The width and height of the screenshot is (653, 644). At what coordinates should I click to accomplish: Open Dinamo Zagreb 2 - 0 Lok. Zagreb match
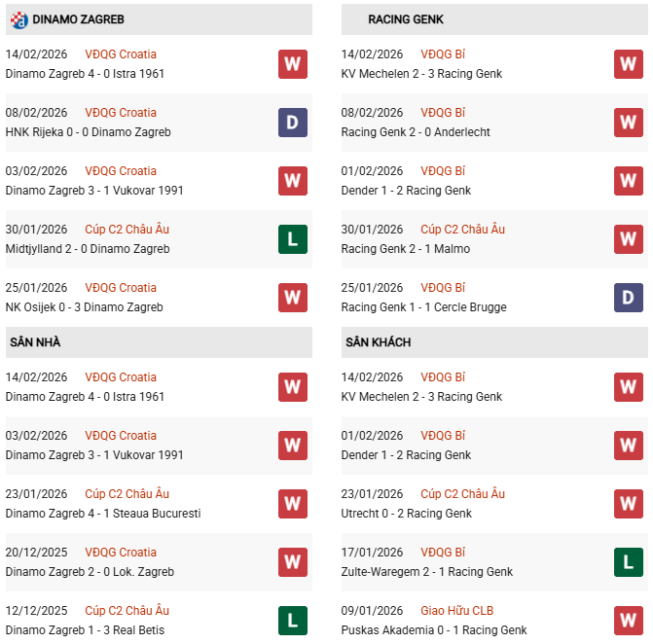pyautogui.click(x=90, y=572)
